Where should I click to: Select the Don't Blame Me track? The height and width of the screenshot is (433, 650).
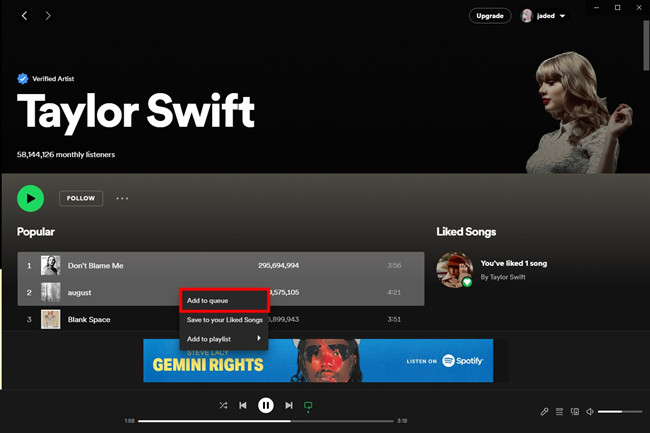pos(221,265)
